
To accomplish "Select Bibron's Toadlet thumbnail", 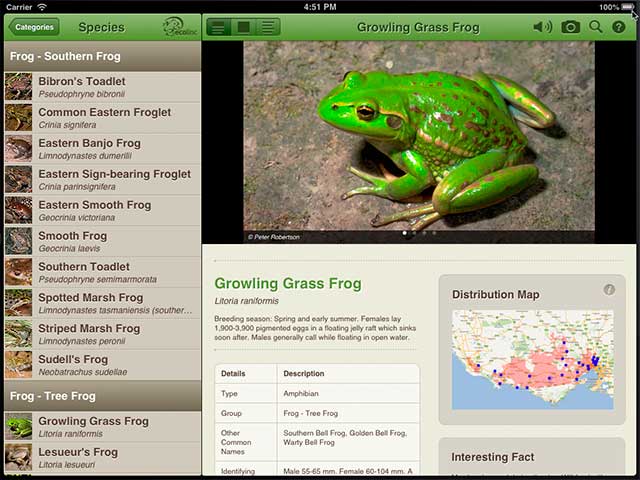I will click(x=18, y=87).
